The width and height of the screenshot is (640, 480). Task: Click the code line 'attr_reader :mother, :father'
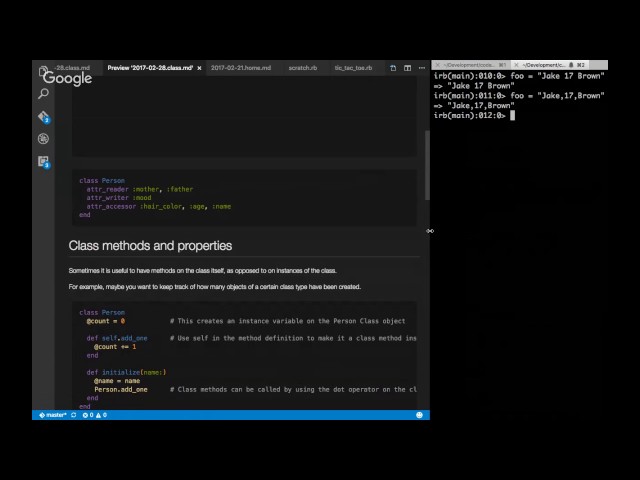(x=140, y=189)
